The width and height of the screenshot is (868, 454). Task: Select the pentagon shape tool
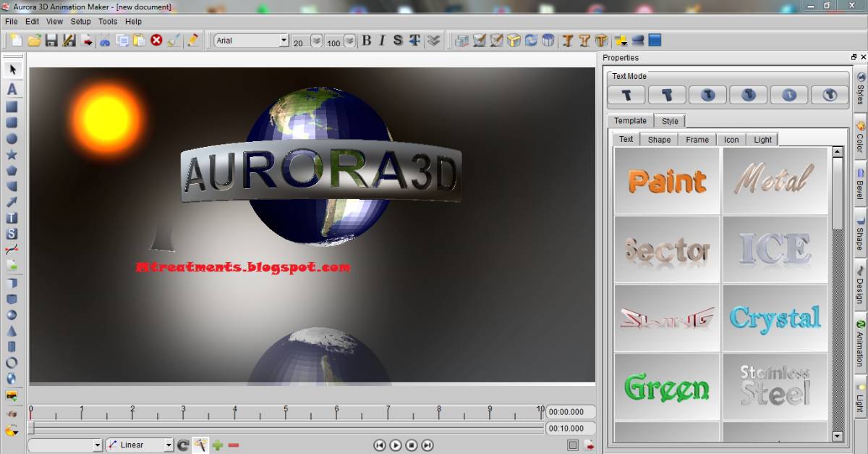tap(12, 171)
